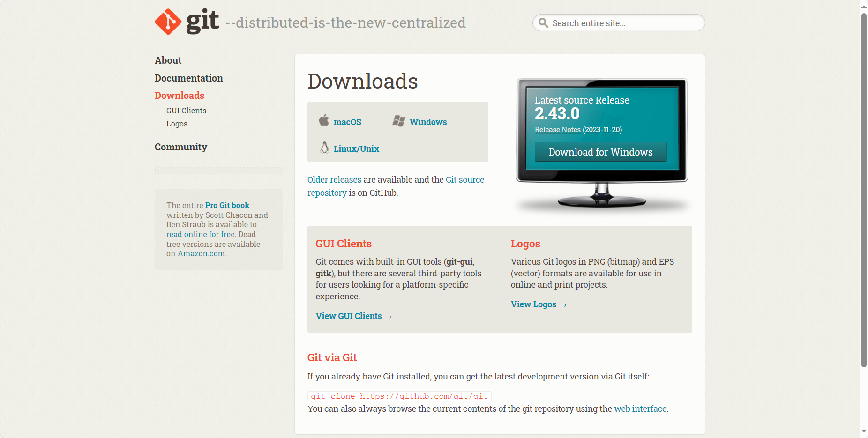868x438 pixels.
Task: Open the Release Notes link
Action: 558,130
